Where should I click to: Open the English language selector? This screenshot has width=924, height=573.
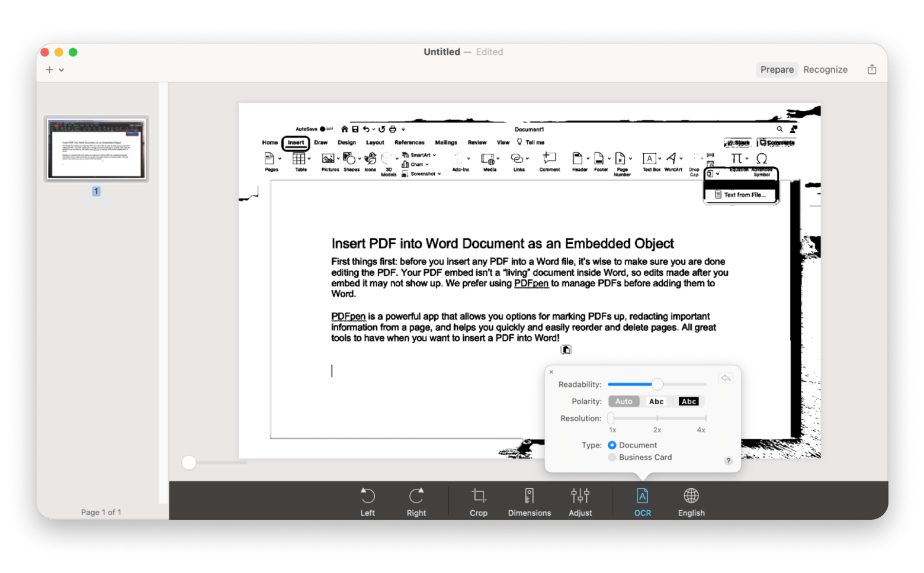691,496
